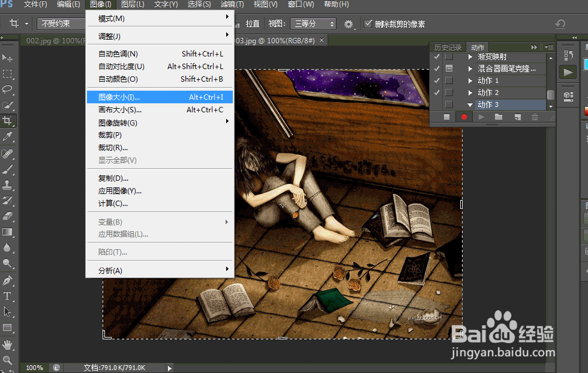Expand the 渐变映射 action
Screen dimensions: 588x373
(x=470, y=56)
